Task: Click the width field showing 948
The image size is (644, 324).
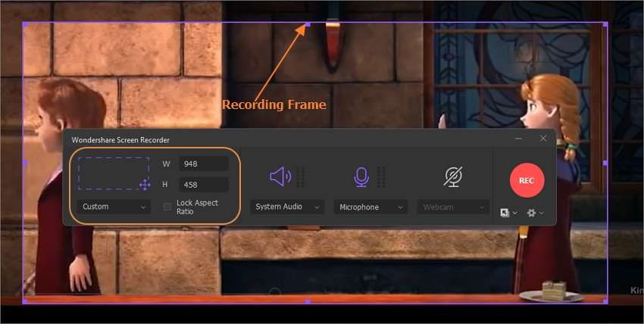Action: pyautogui.click(x=204, y=164)
